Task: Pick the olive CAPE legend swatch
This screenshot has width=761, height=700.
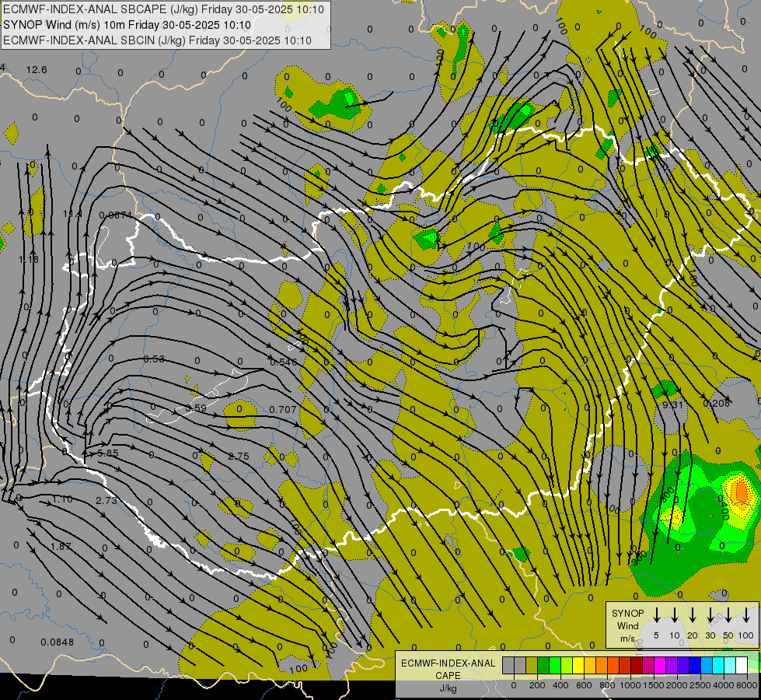Action: 532,666
